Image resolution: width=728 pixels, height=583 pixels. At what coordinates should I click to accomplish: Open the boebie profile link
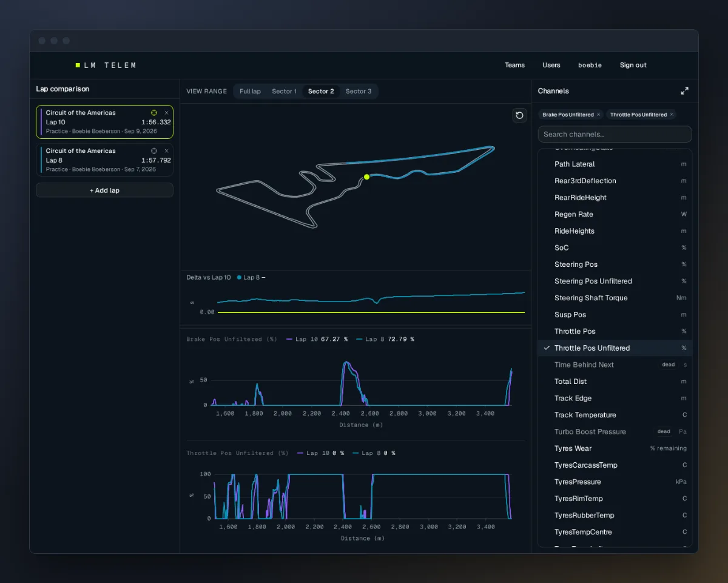590,65
